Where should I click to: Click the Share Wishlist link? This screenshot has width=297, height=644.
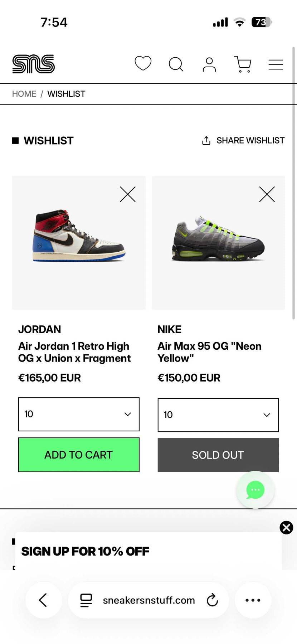[243, 140]
